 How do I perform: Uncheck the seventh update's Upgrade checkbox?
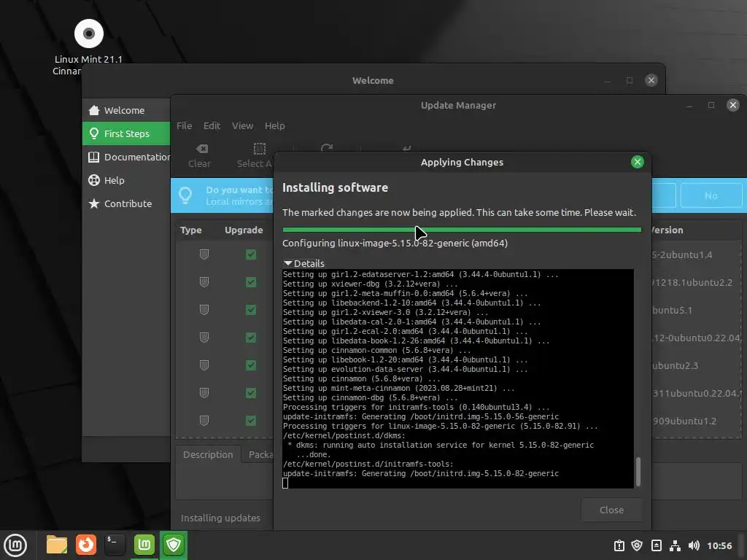pyautogui.click(x=251, y=421)
